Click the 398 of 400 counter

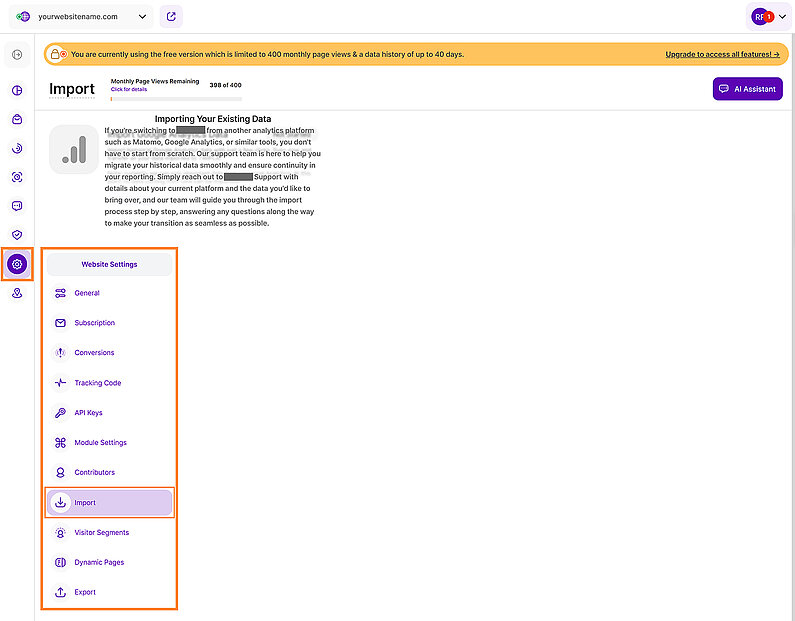(225, 85)
